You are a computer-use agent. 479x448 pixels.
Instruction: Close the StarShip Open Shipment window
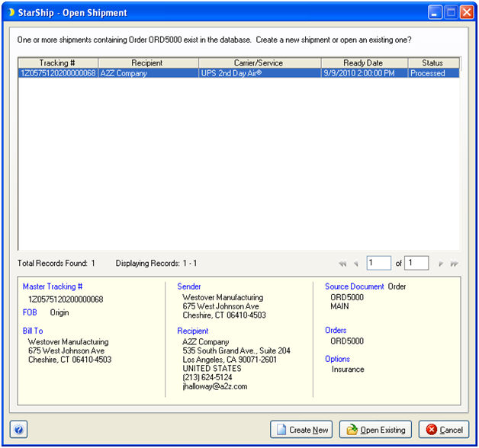pyautogui.click(x=467, y=12)
